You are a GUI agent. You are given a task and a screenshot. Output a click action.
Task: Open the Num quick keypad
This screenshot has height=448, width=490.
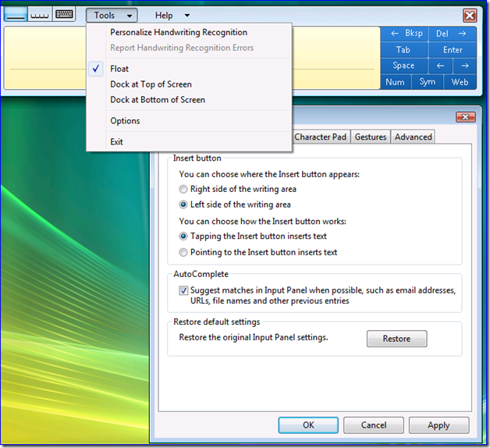click(x=396, y=82)
